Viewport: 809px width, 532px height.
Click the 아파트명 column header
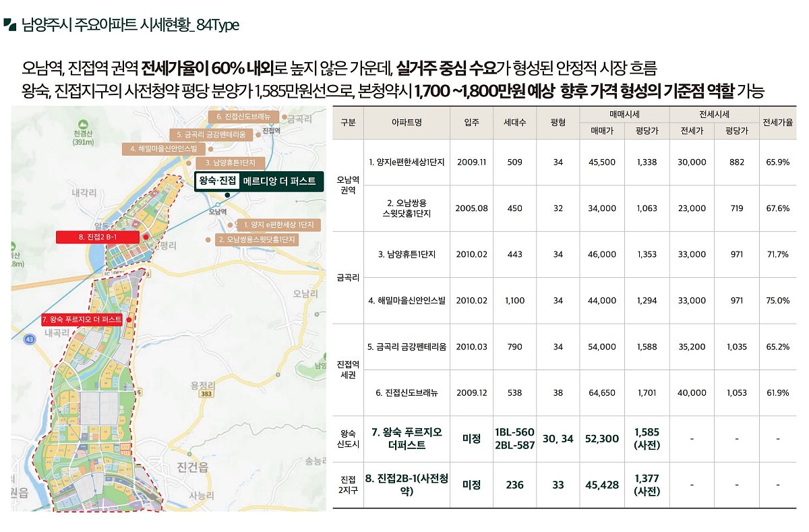407,123
